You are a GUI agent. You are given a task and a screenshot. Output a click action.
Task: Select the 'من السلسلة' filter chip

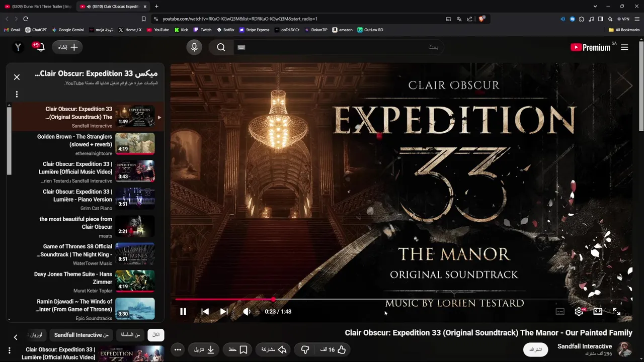click(130, 335)
